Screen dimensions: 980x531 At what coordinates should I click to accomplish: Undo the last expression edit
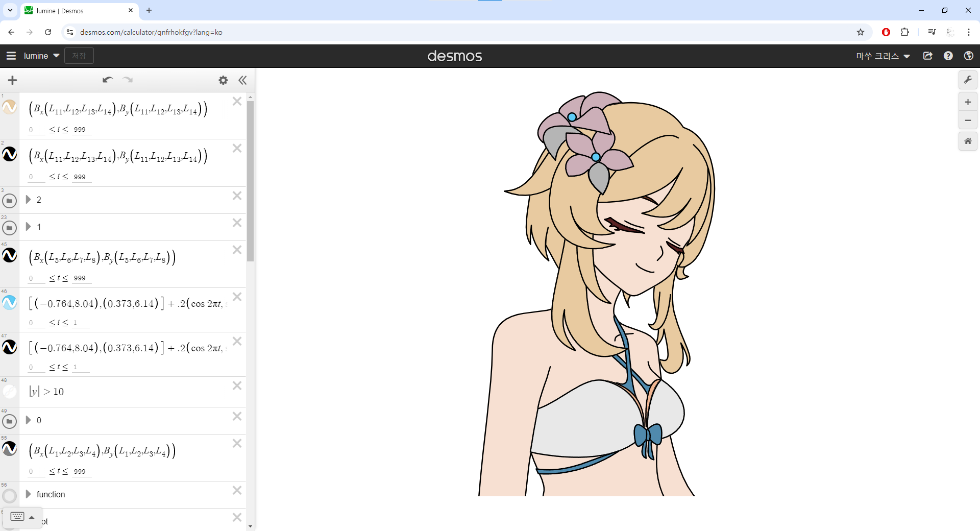[107, 80]
